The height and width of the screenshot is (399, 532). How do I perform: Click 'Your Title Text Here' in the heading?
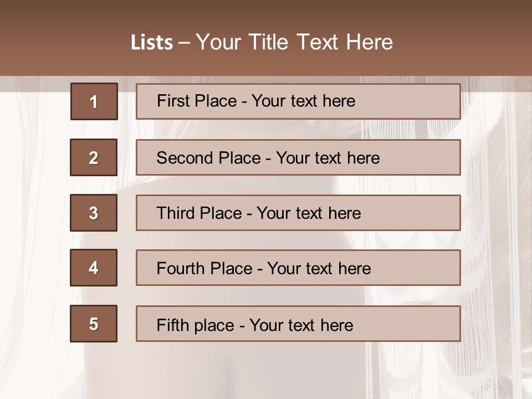[x=294, y=43]
